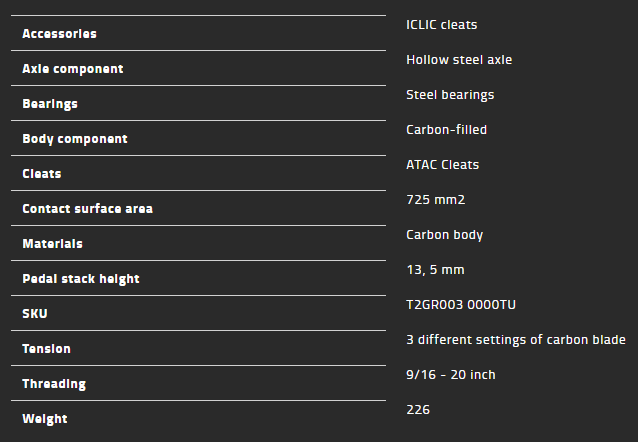Screen dimensions: 638x442
Task: Click the Contact surface area label
Action: (x=87, y=209)
